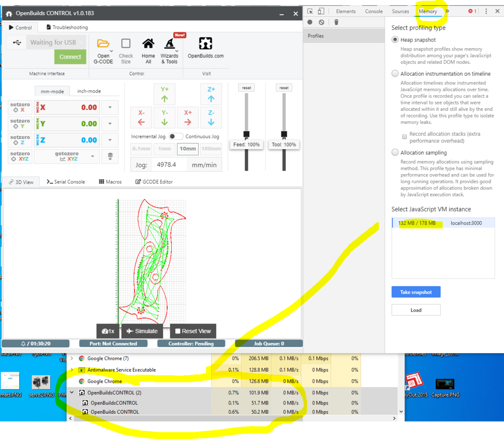Toggle Incremental/Continuous Jog switch

[176, 137]
